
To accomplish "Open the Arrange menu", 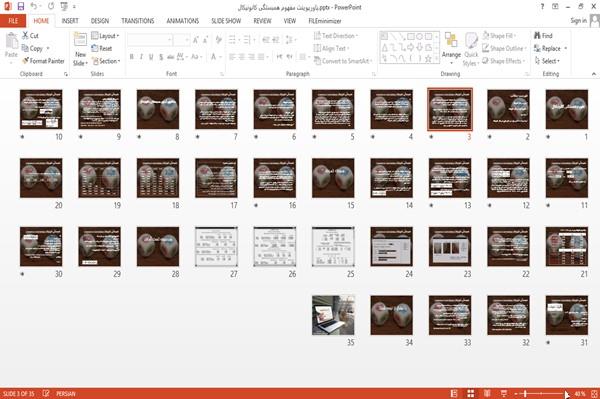I will (451, 49).
